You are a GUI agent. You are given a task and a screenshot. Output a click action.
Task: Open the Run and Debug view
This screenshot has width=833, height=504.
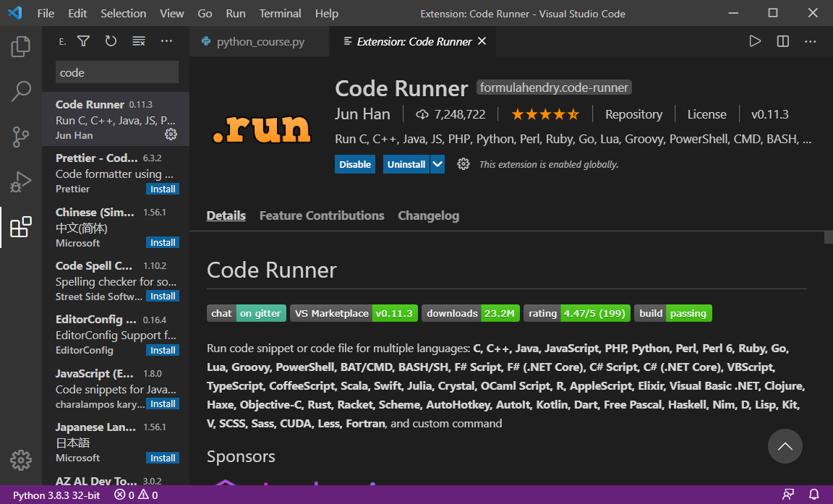(x=21, y=181)
